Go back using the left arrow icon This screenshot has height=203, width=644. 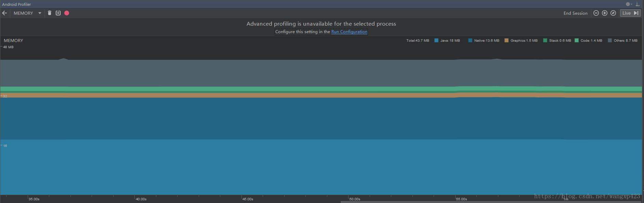[4, 13]
